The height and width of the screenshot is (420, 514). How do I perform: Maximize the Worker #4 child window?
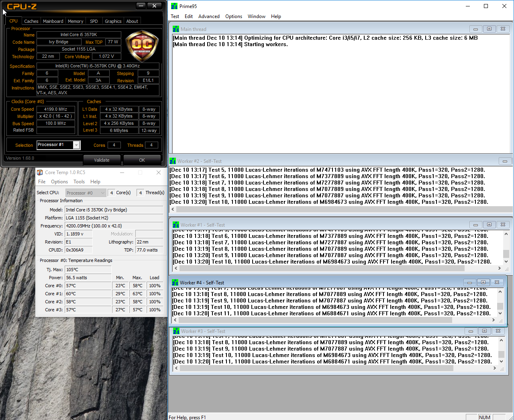pyautogui.click(x=483, y=282)
